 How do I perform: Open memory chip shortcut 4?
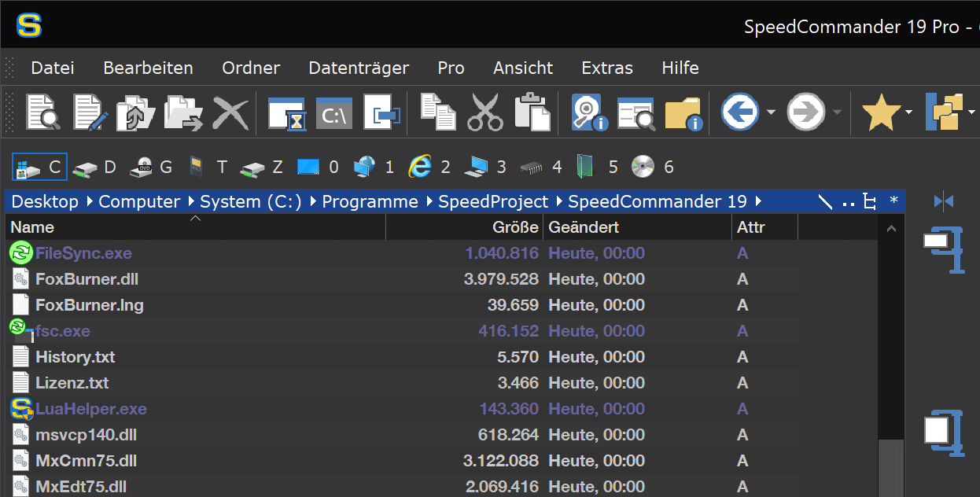tap(541, 167)
